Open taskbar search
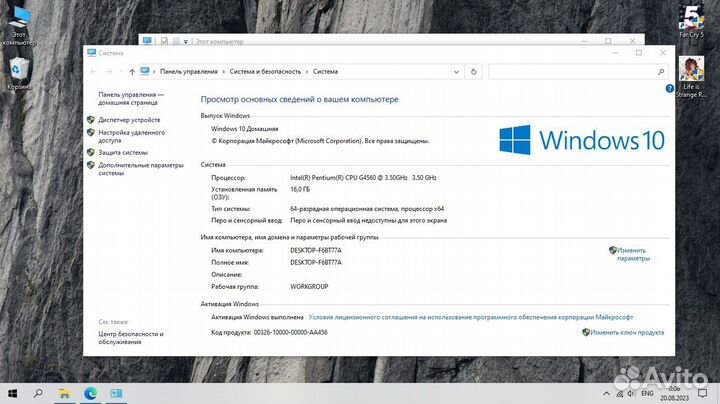The image size is (720, 404). click(38, 393)
